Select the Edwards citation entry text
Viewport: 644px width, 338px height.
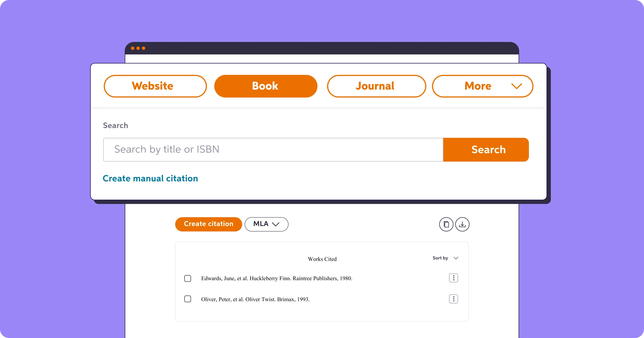[x=277, y=278]
